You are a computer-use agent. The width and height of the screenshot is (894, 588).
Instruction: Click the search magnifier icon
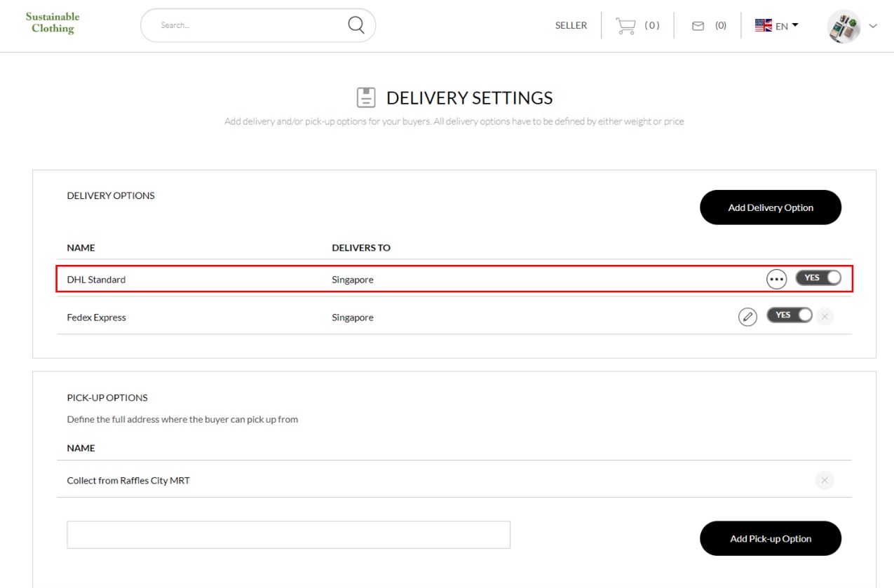click(x=356, y=25)
